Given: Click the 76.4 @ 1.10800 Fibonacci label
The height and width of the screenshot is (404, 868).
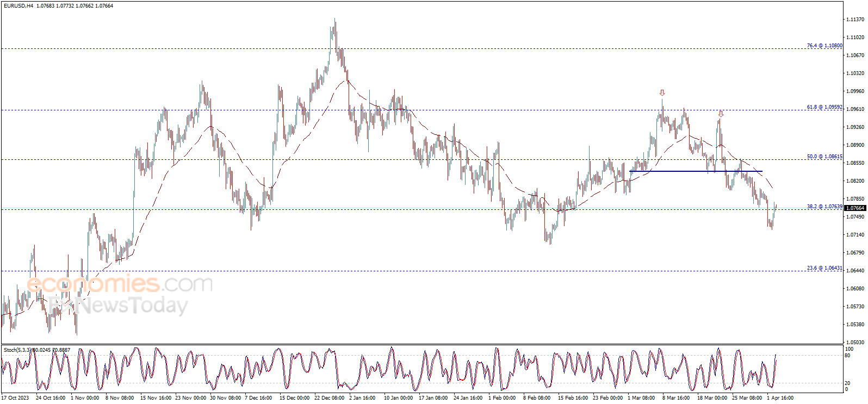Looking at the screenshot, I should tap(824, 46).
